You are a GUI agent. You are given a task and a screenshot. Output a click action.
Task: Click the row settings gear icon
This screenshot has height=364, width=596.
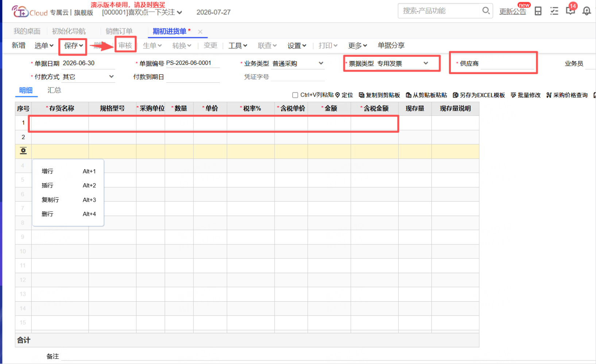tap(23, 151)
